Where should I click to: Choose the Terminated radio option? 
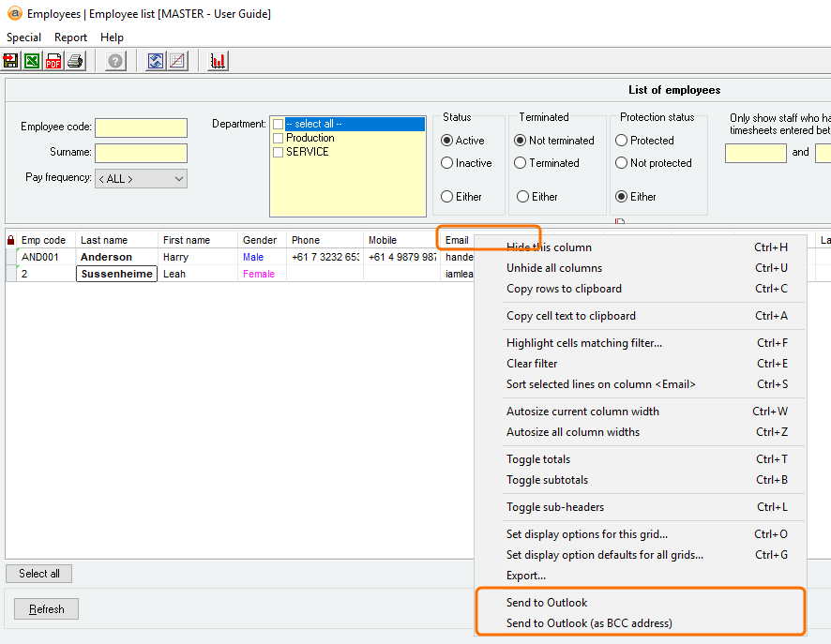click(x=521, y=163)
